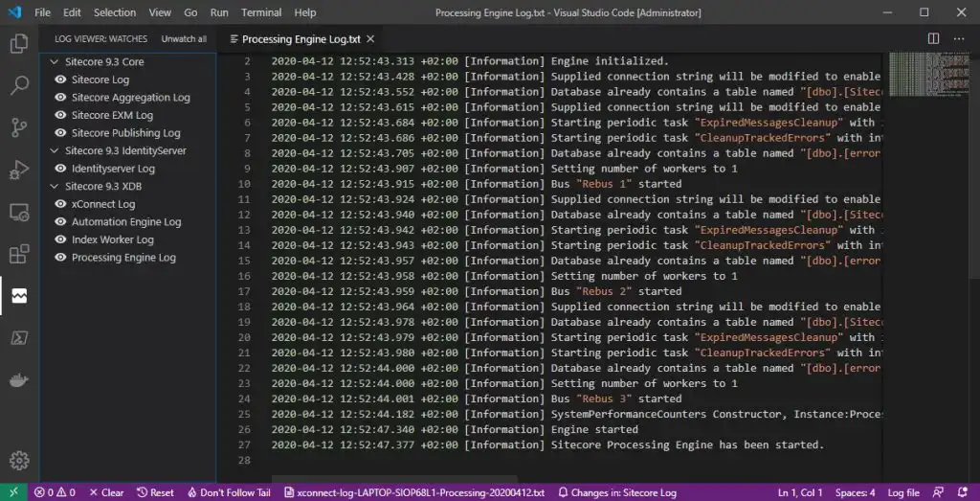Collapse the Sitecore 9.3 XDB group
Image resolution: width=980 pixels, height=501 pixels.
[55, 187]
